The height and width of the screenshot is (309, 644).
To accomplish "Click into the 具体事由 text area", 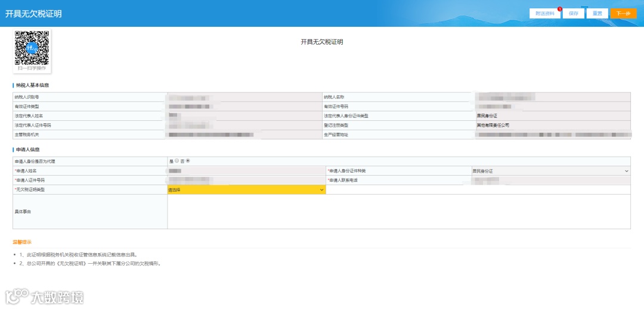I will 399,211.
